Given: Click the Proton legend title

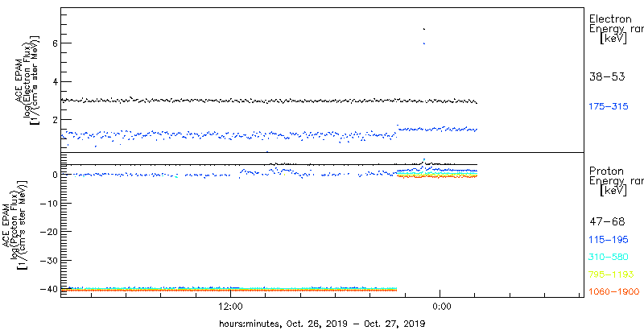Looking at the screenshot, I should (x=606, y=171).
